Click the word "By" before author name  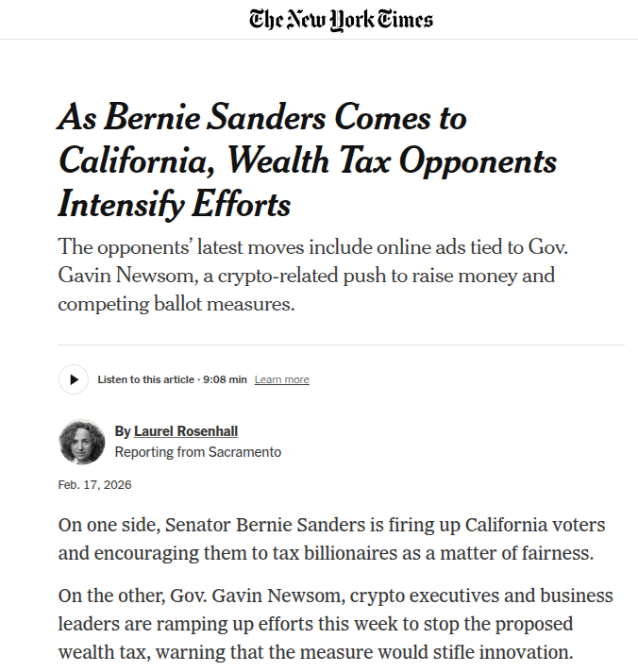(x=123, y=431)
